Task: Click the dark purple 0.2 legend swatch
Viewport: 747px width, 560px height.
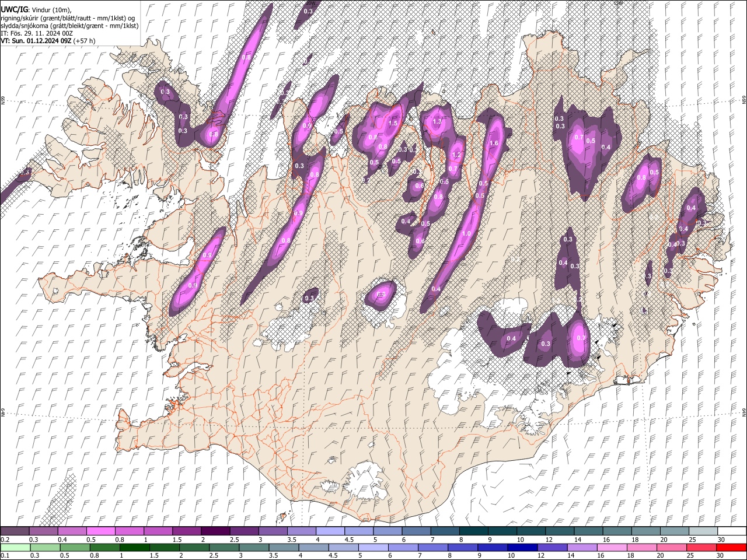Action: [x=15, y=531]
